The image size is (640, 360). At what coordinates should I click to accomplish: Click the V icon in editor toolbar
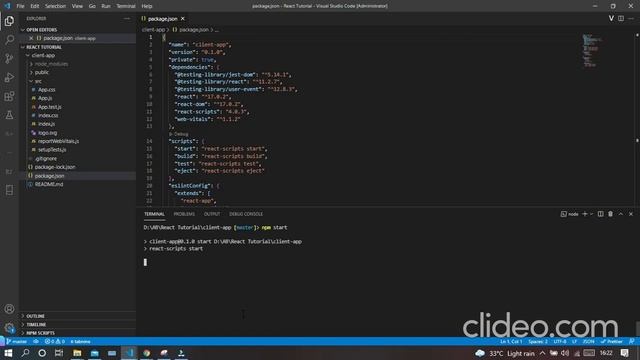coord(611,18)
